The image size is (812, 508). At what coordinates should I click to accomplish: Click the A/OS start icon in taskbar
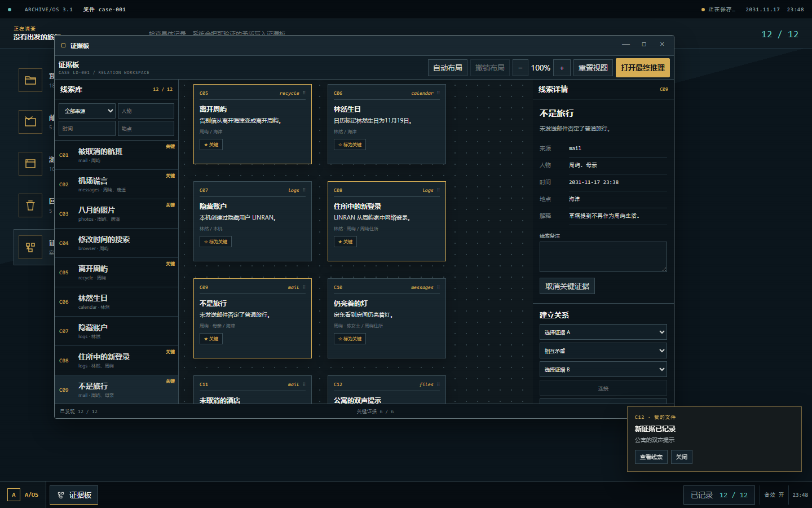click(14, 495)
